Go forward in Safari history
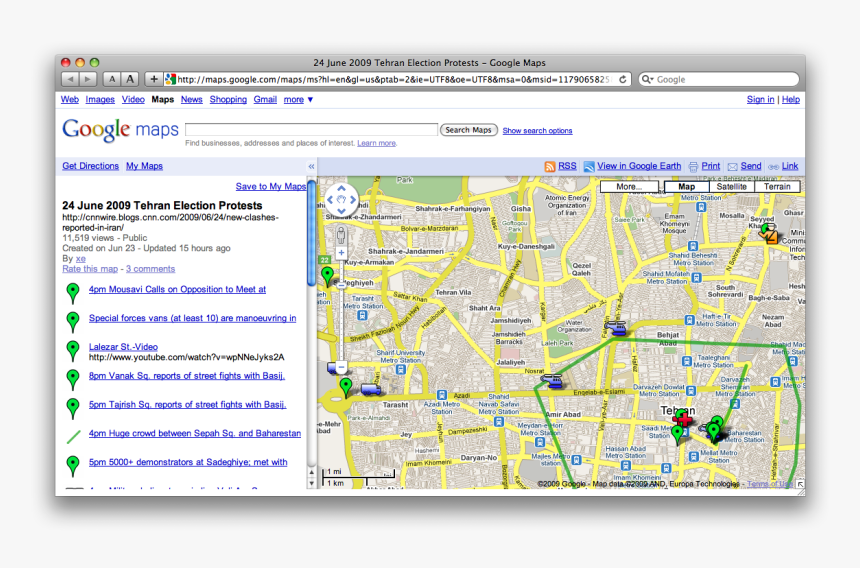Viewport: 860px width, 568px height. point(88,79)
